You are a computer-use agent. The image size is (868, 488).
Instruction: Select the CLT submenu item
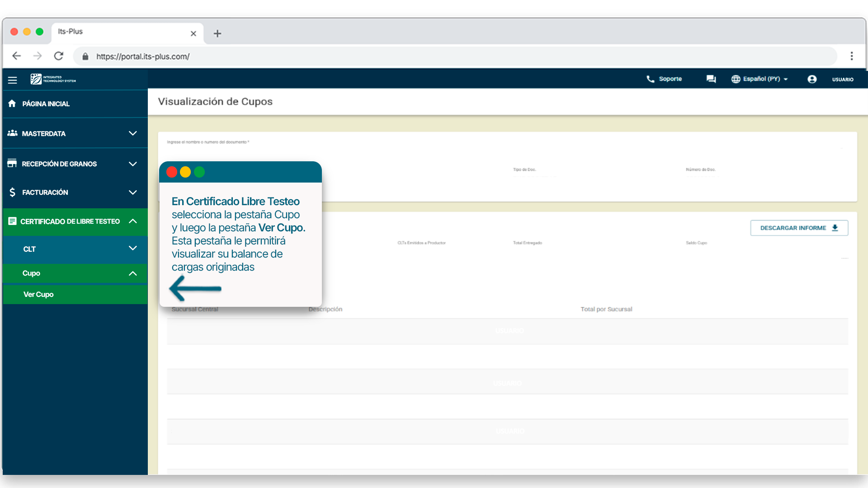pos(30,249)
